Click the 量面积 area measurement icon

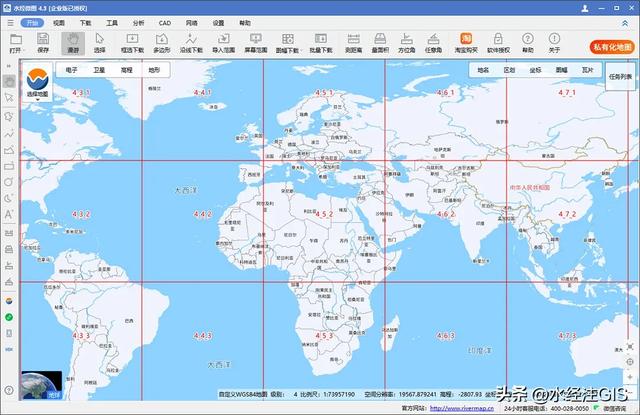(x=380, y=41)
